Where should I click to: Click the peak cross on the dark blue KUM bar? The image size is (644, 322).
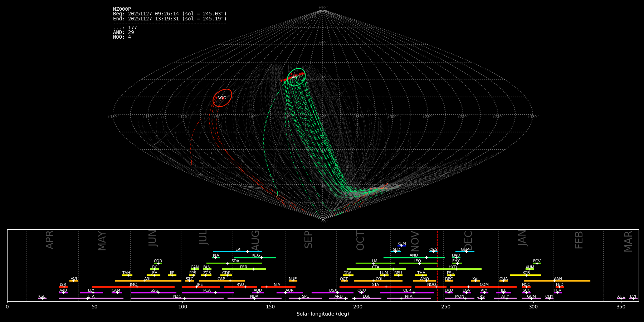[x=401, y=246]
